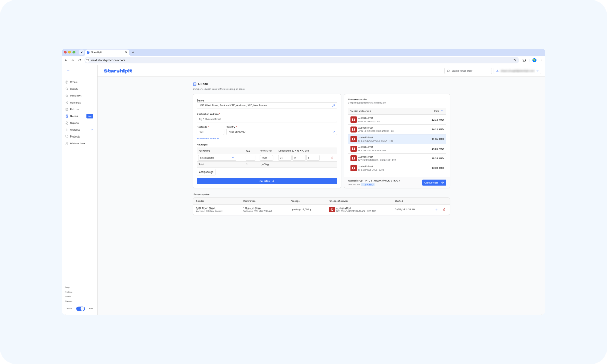Expand More address details
The image size is (607, 364).
point(208,138)
